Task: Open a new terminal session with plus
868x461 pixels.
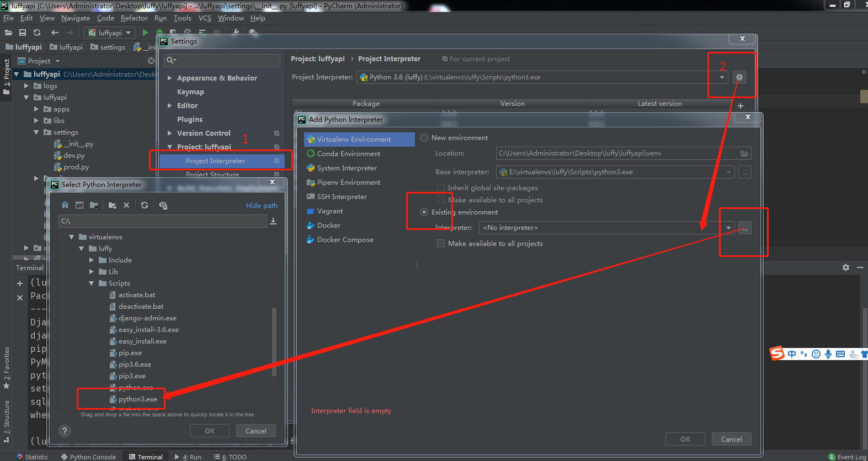Action: [x=20, y=283]
